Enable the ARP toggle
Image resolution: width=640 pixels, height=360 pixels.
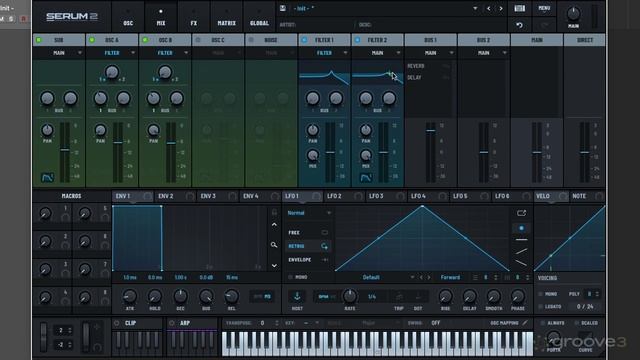(x=171, y=323)
